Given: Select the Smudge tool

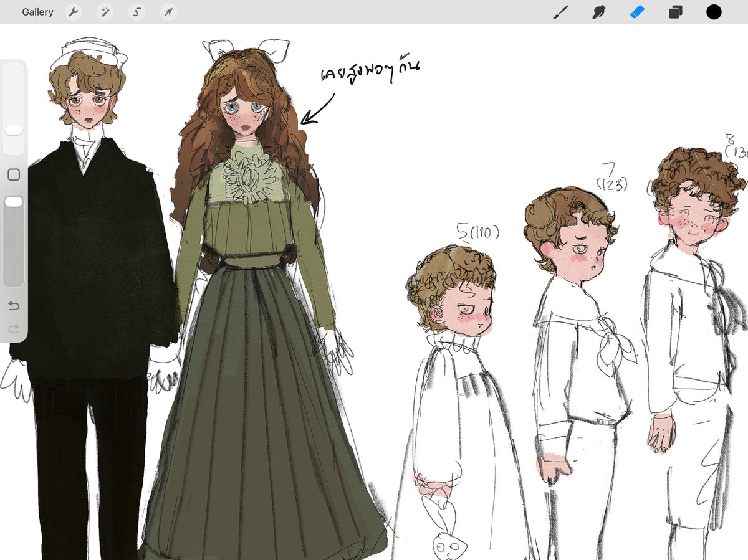Looking at the screenshot, I should [x=599, y=12].
